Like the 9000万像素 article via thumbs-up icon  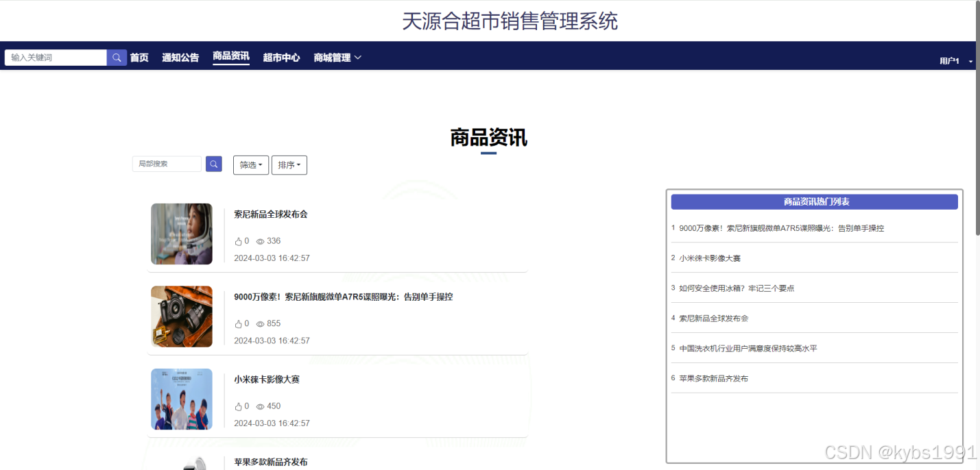pyautogui.click(x=239, y=324)
